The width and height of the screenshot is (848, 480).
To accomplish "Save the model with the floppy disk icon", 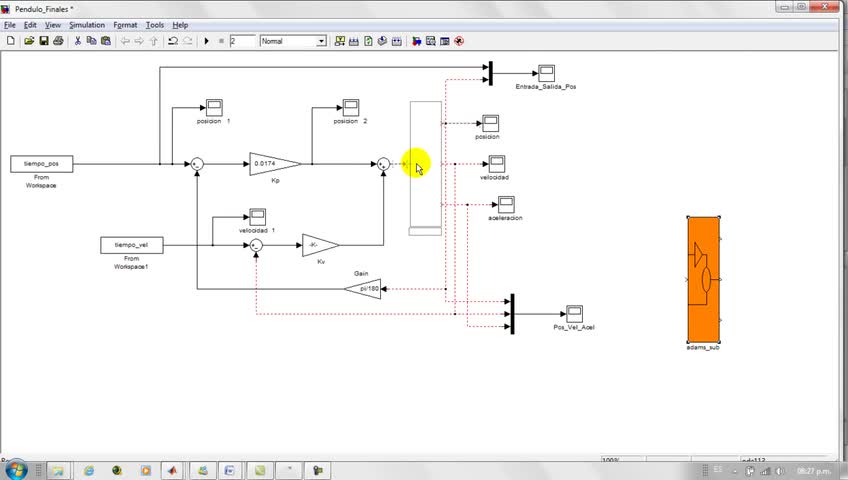I will [x=44, y=41].
